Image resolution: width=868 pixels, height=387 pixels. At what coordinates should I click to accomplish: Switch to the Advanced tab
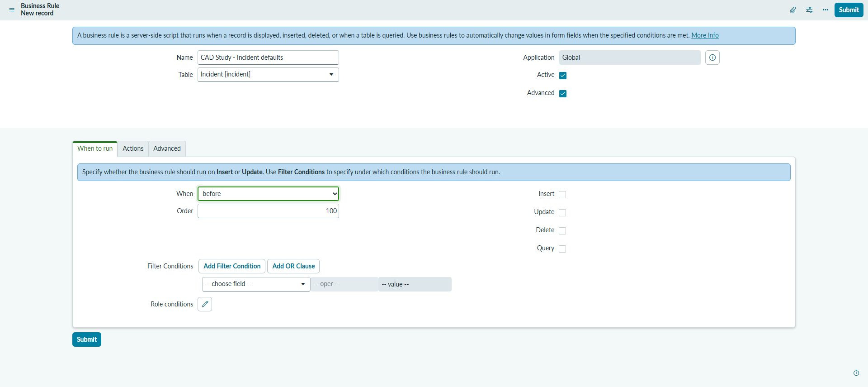click(x=167, y=148)
